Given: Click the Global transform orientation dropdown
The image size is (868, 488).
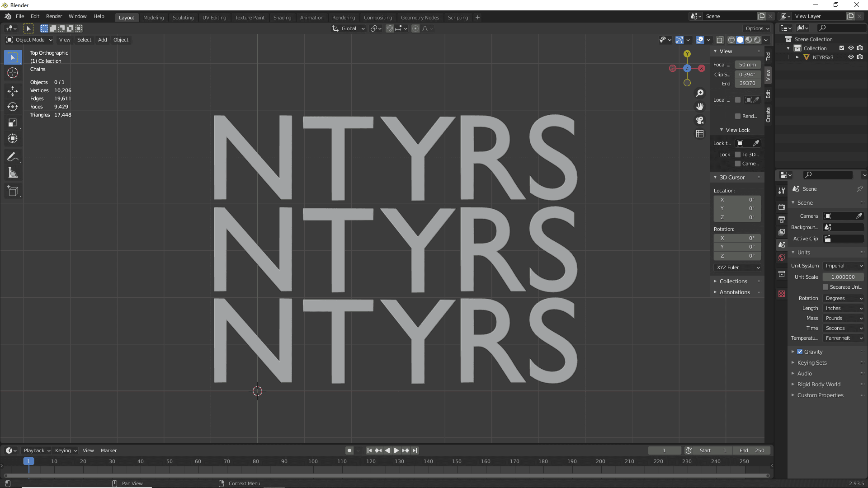Looking at the screenshot, I should click(347, 28).
